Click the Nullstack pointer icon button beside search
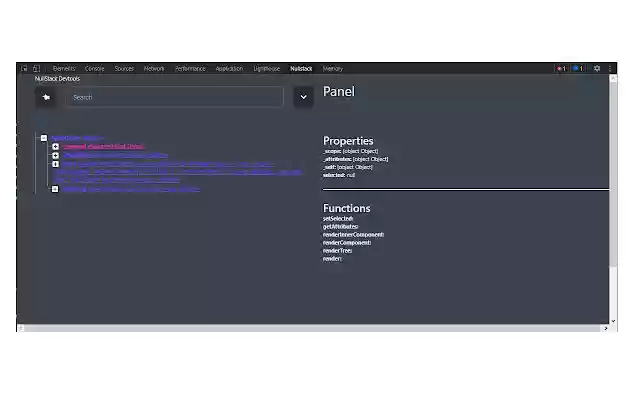This screenshot has width=640, height=400. point(46,97)
